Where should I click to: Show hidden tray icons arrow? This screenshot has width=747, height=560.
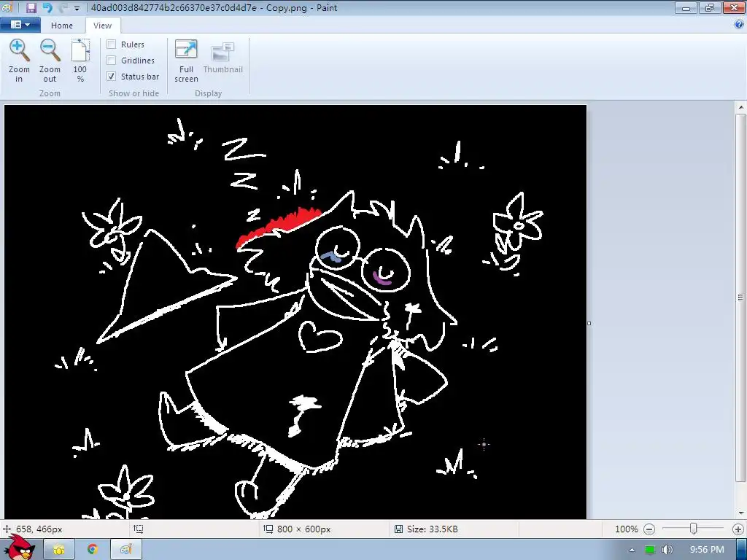coord(632,550)
